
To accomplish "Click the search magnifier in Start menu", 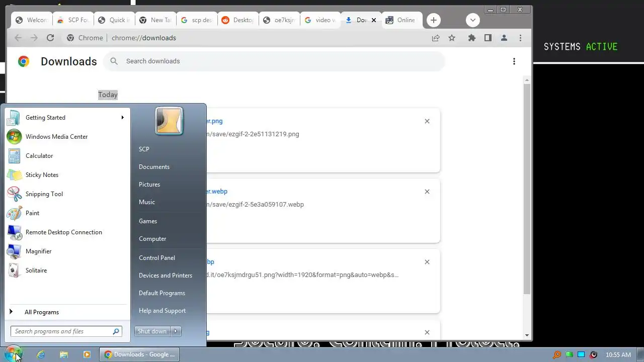I will click(x=116, y=331).
